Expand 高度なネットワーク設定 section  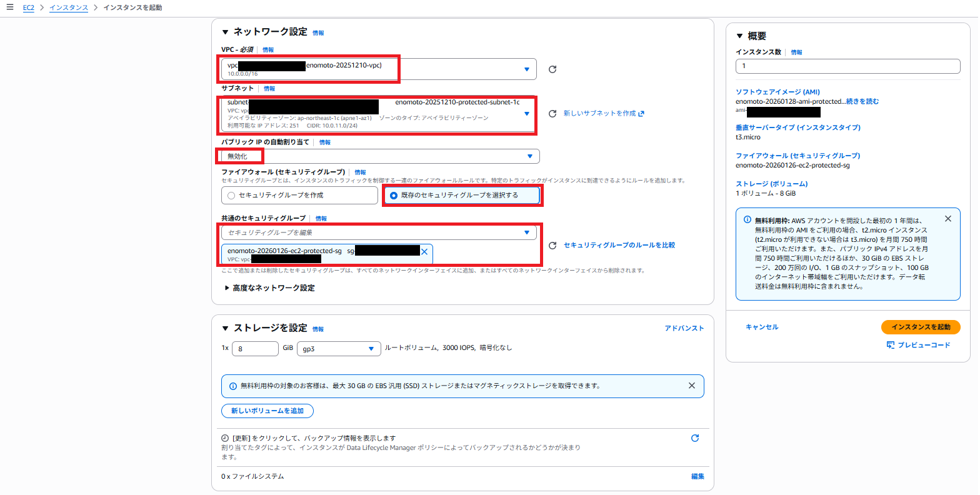(269, 288)
